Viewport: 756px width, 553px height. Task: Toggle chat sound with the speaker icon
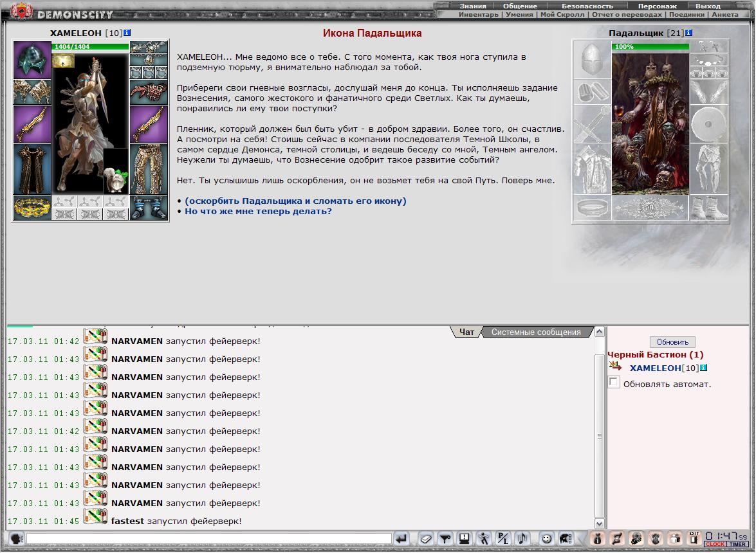coord(522,539)
